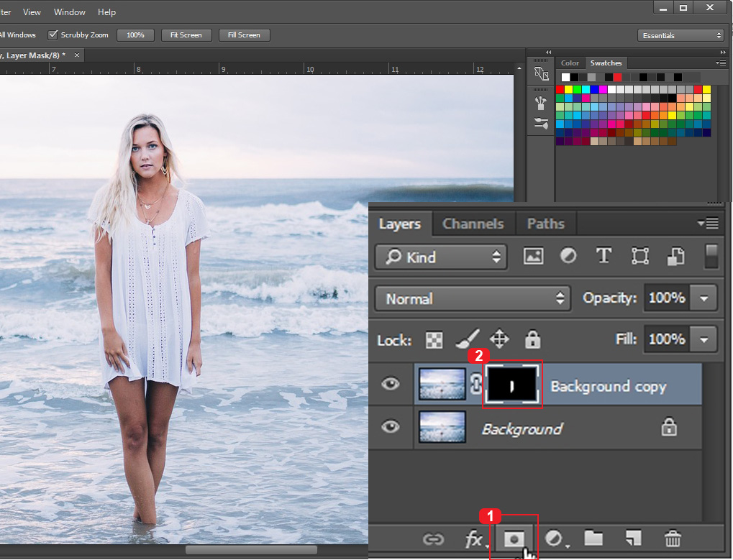
Task: Open the Fill slider dropdown arrow
Action: coord(704,339)
